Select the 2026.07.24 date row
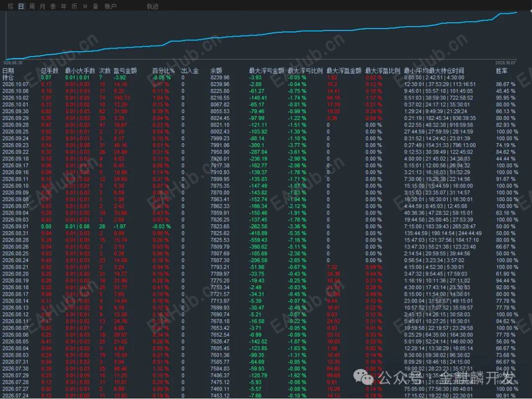The image size is (532, 399). coord(16,396)
